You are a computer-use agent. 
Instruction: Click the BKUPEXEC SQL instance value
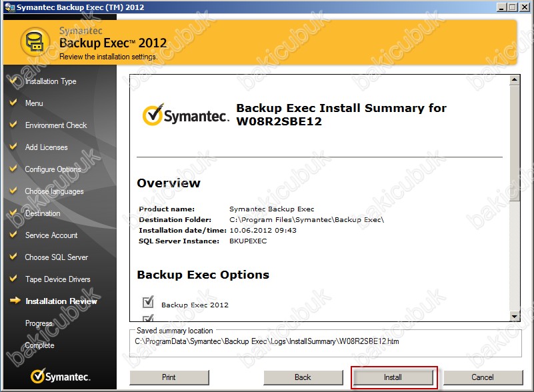click(x=248, y=241)
